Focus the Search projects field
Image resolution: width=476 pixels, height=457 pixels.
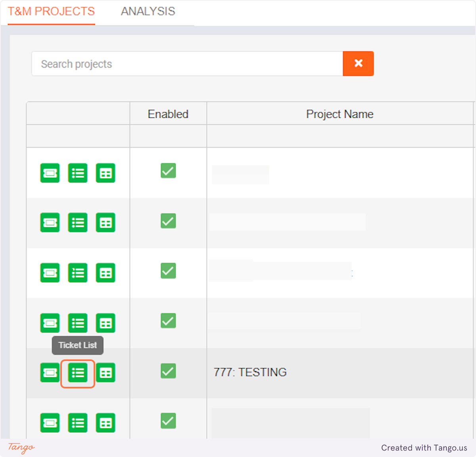[187, 63]
